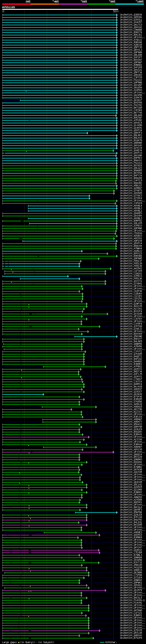This screenshot has height=644, width=146.
Task: Select the UniRef100_P42210 label
Action: tap(131, 80)
